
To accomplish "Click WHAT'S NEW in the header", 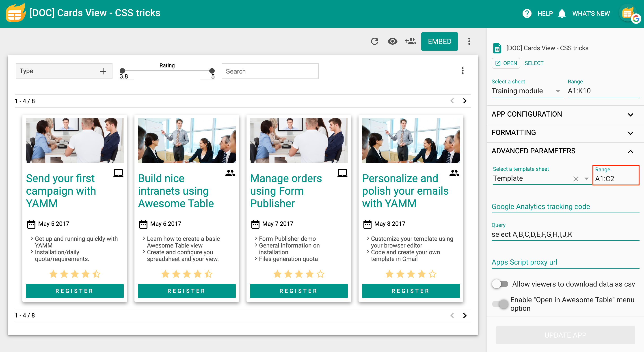I will click(591, 13).
